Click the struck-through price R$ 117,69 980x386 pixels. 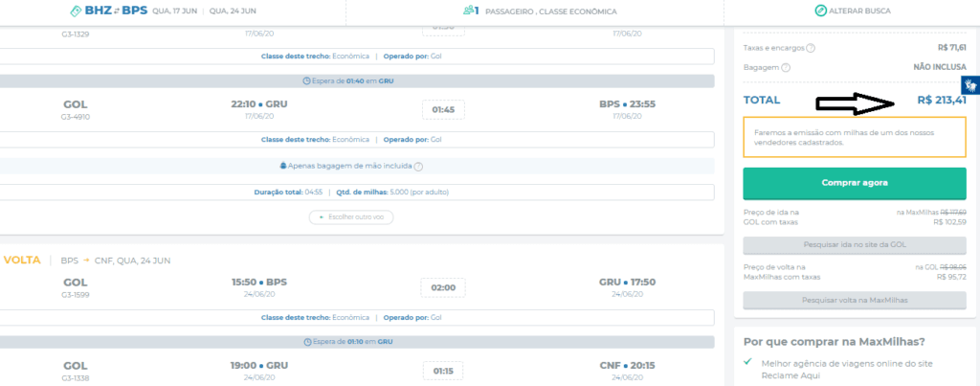[x=953, y=213]
